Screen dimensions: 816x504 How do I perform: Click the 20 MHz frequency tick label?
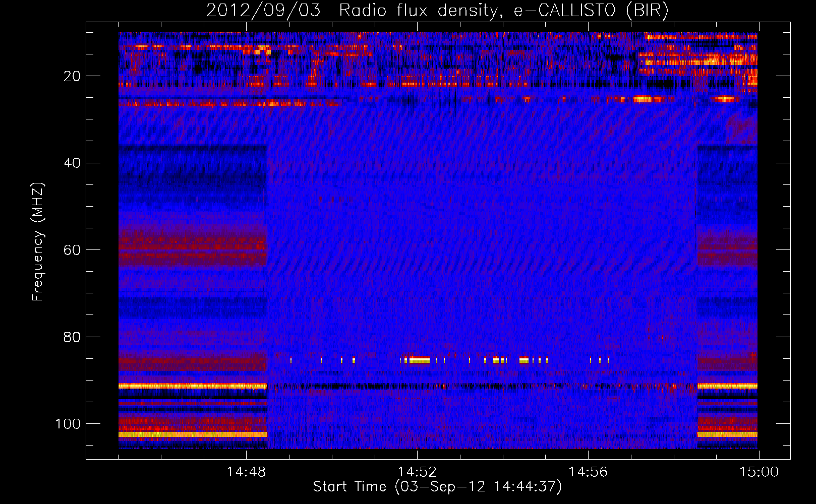72,76
